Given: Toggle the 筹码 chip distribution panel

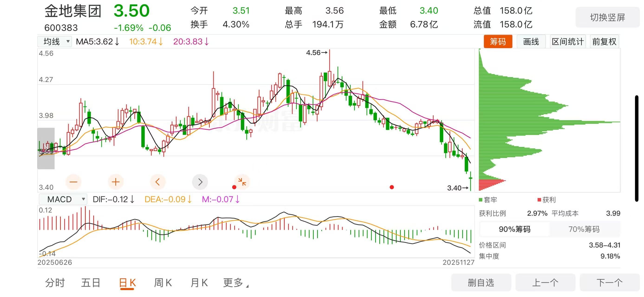Looking at the screenshot, I should click(498, 42).
